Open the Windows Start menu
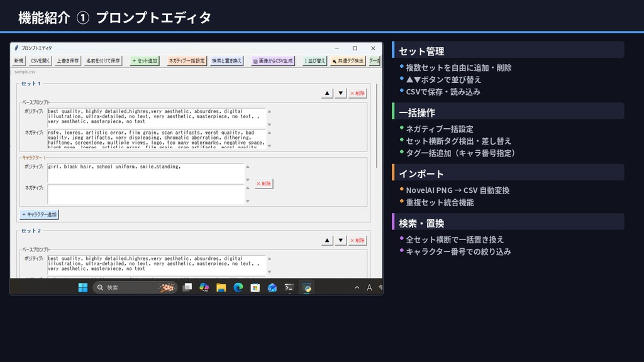The width and height of the screenshot is (644, 362). [82, 287]
